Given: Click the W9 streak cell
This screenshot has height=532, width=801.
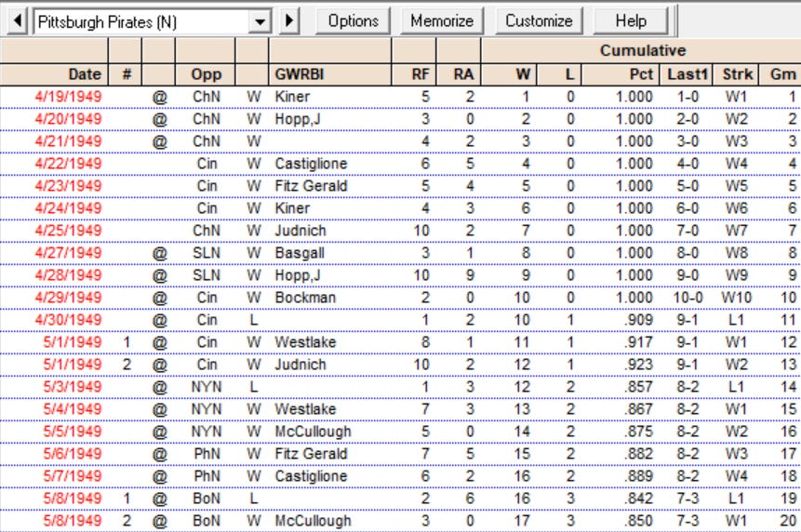Looking at the screenshot, I should [x=736, y=275].
